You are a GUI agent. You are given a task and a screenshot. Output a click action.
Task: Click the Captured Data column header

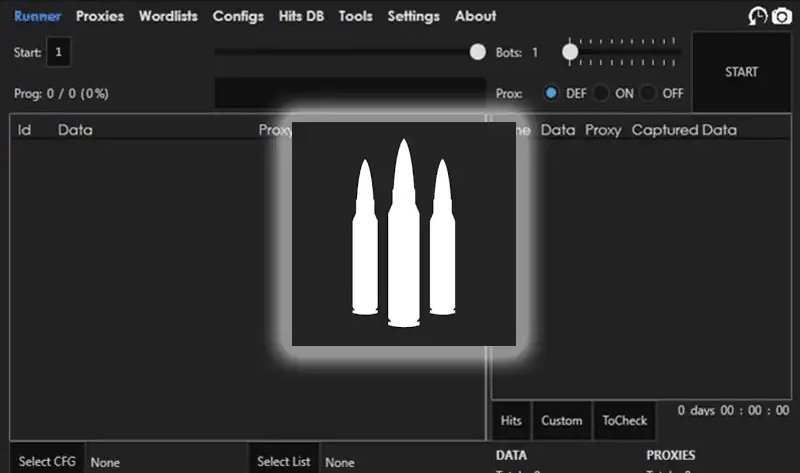[x=684, y=130]
